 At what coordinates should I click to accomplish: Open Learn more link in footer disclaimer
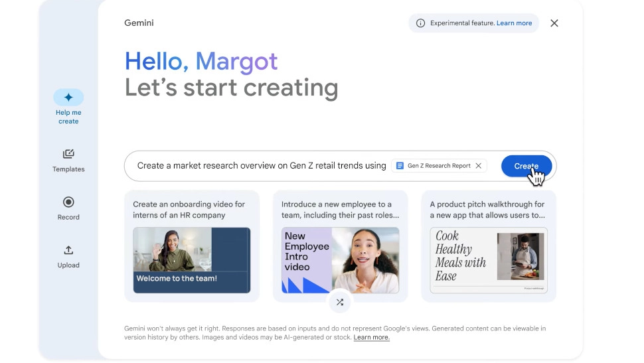click(x=371, y=337)
